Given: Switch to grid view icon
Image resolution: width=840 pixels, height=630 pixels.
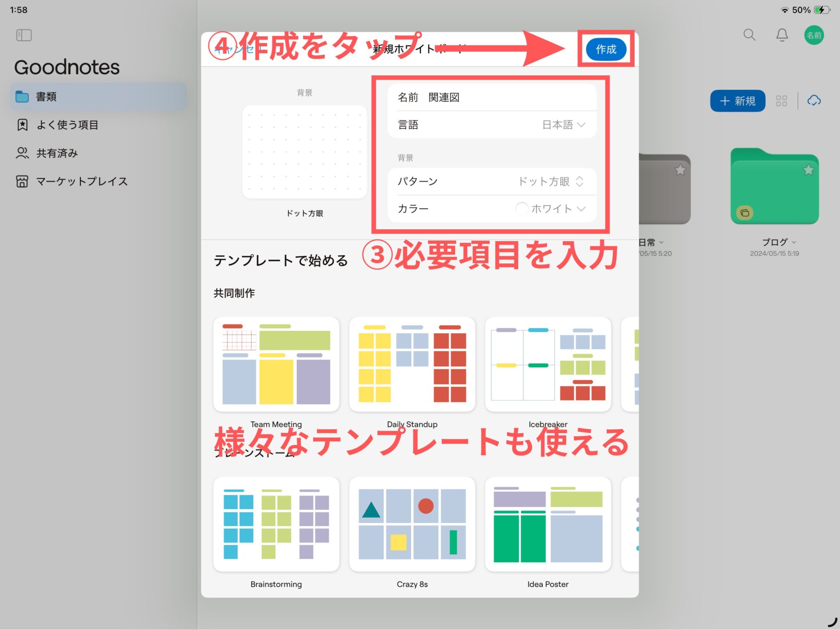Looking at the screenshot, I should coord(781,101).
